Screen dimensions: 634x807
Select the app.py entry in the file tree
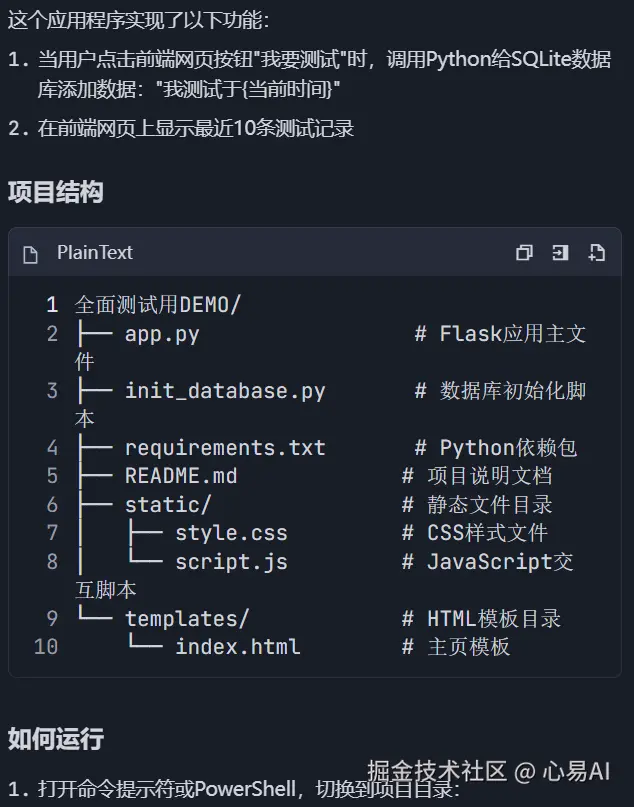164,334
